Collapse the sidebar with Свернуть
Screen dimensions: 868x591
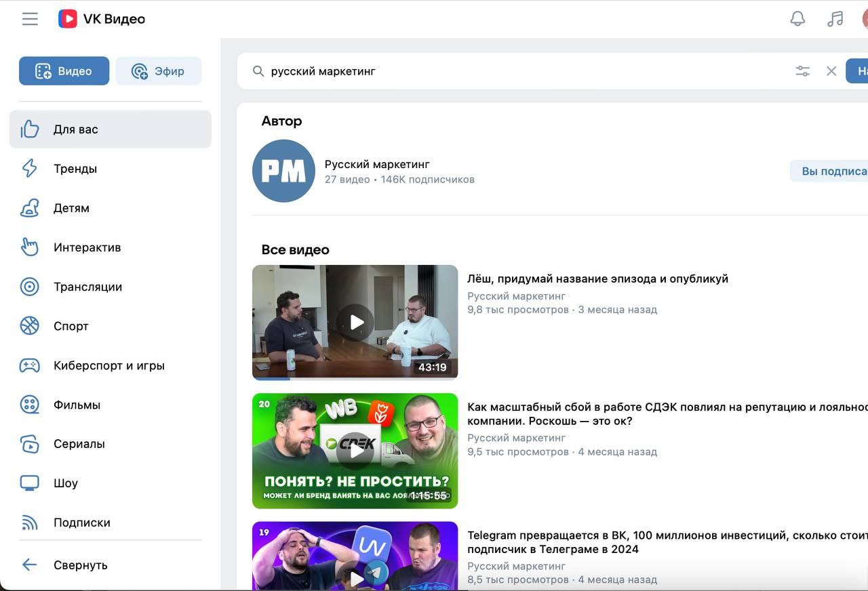pyautogui.click(x=111, y=565)
